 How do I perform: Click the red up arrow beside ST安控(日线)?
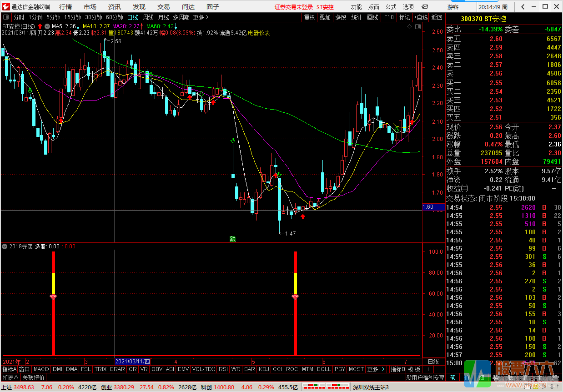tap(40, 26)
